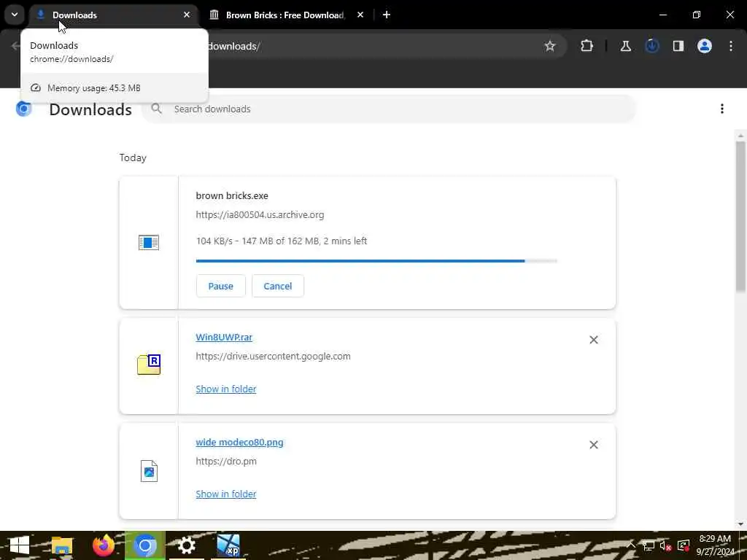Toggle the side panel icon
This screenshot has width=747, height=560.
tap(678, 46)
